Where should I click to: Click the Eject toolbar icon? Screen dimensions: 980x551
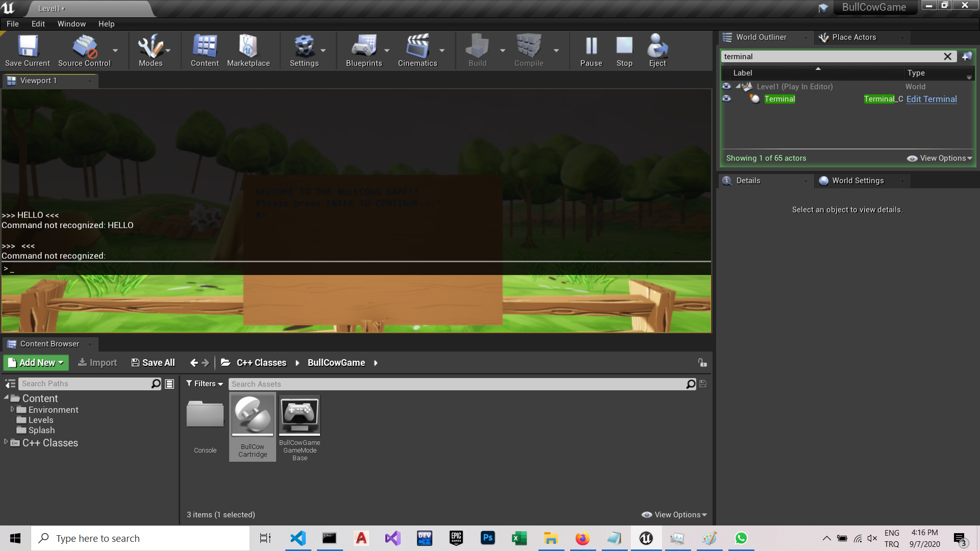click(x=657, y=51)
